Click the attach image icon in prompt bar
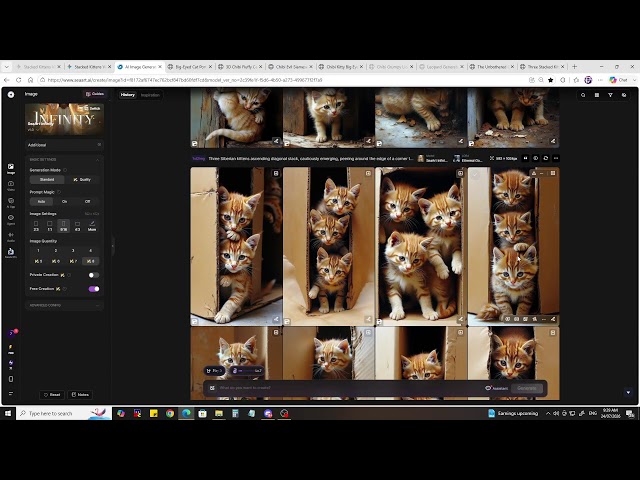640x480 pixels. 212,388
